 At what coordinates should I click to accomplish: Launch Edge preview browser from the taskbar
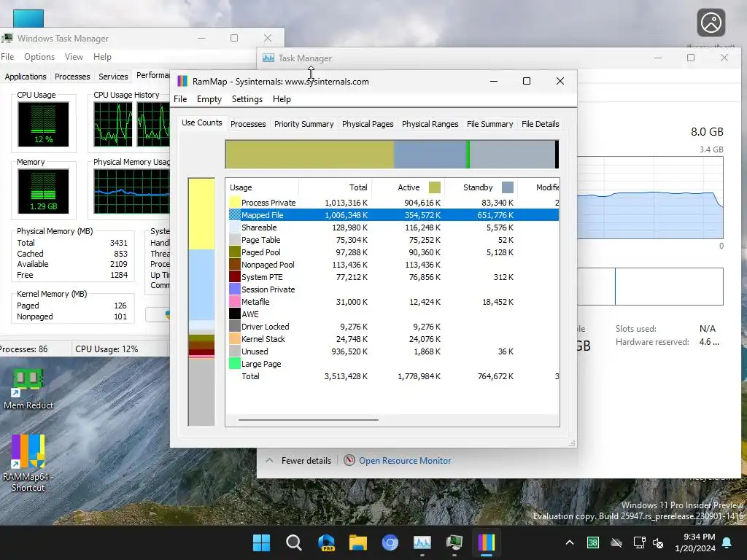click(x=326, y=542)
